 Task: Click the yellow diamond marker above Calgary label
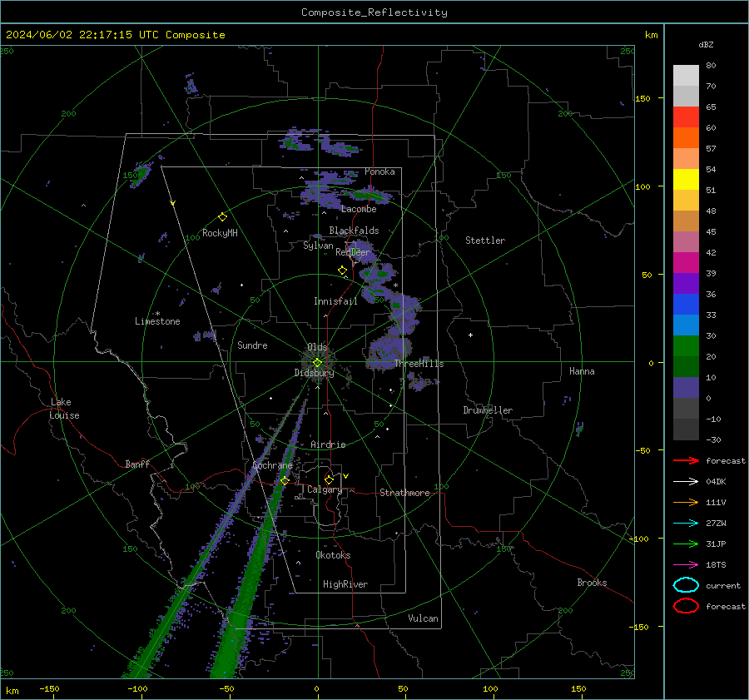[329, 479]
